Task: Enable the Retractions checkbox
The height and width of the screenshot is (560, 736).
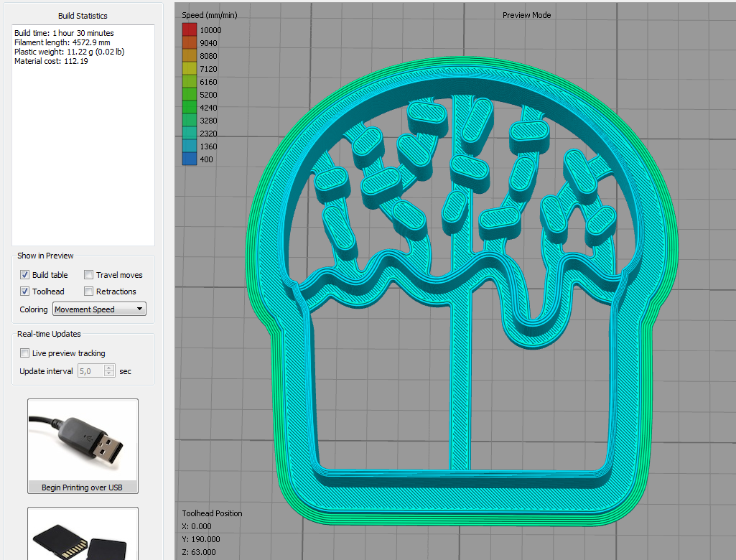Action: (89, 291)
